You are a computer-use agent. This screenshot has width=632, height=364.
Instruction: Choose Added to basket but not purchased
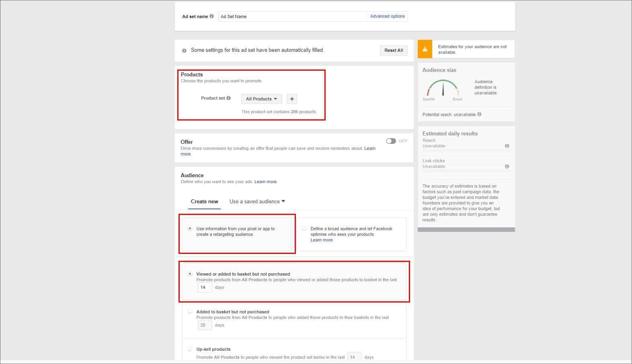[x=190, y=311]
